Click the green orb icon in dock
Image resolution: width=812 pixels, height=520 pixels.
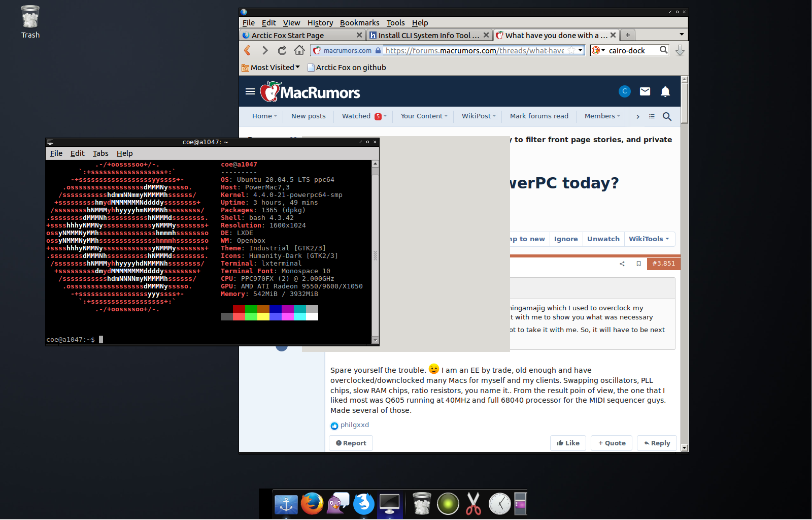(448, 504)
